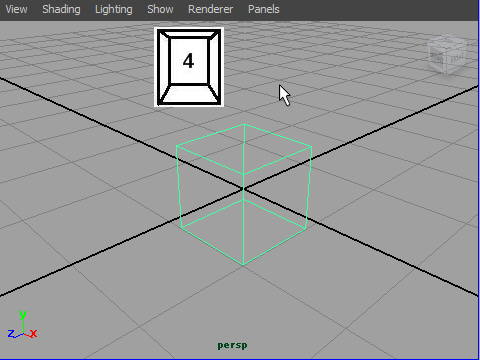Click the top-right corner of the cube
This screenshot has height=360, width=480.
point(312,146)
